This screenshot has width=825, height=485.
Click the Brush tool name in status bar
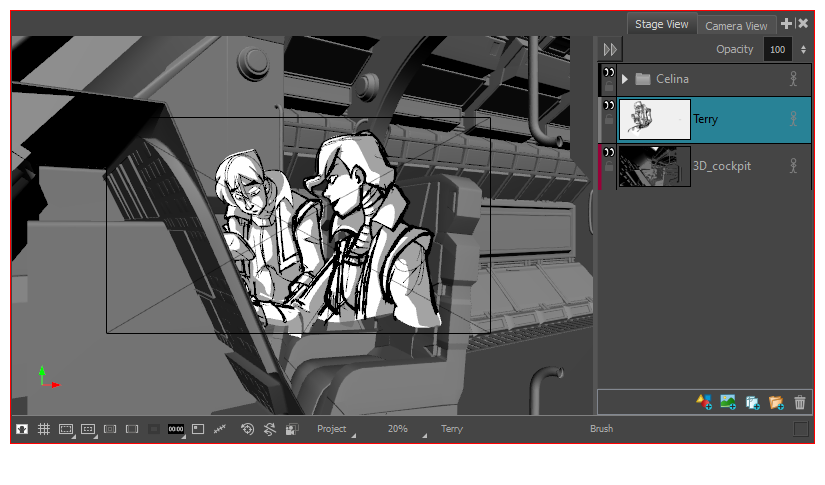[601, 429]
